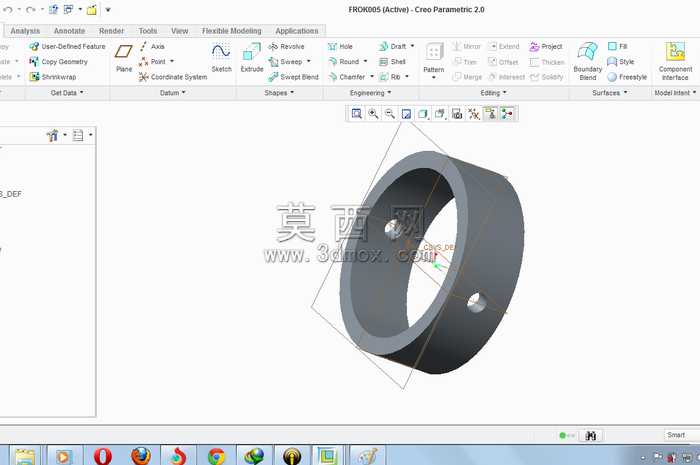The image size is (700, 465).
Task: Open the Sweep dropdown arrow
Action: [x=308, y=62]
